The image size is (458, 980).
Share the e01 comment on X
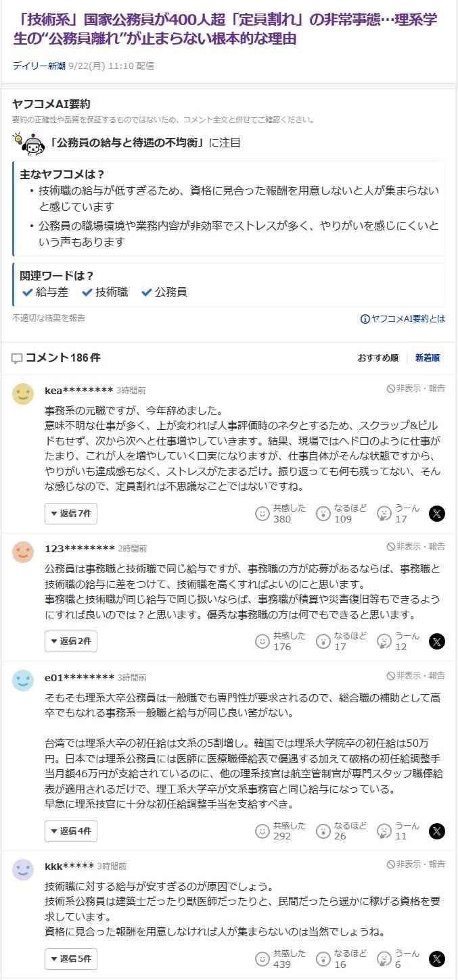tap(437, 831)
